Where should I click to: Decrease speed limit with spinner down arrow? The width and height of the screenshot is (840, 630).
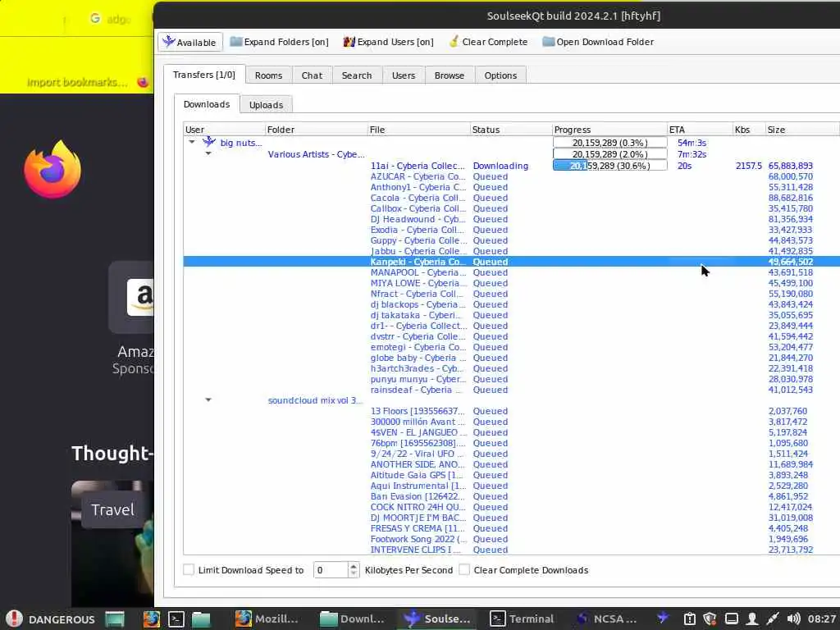pos(354,573)
